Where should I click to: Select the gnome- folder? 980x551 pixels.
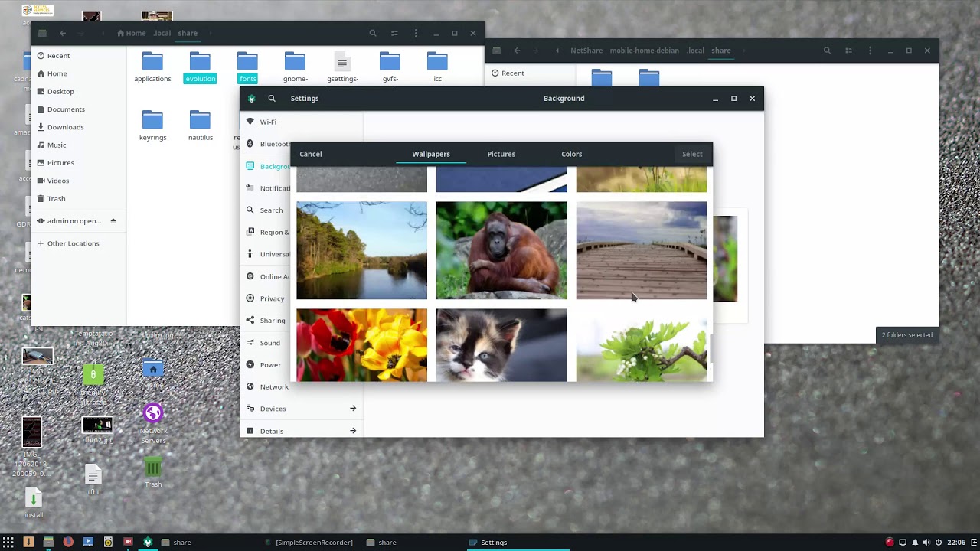(x=295, y=67)
